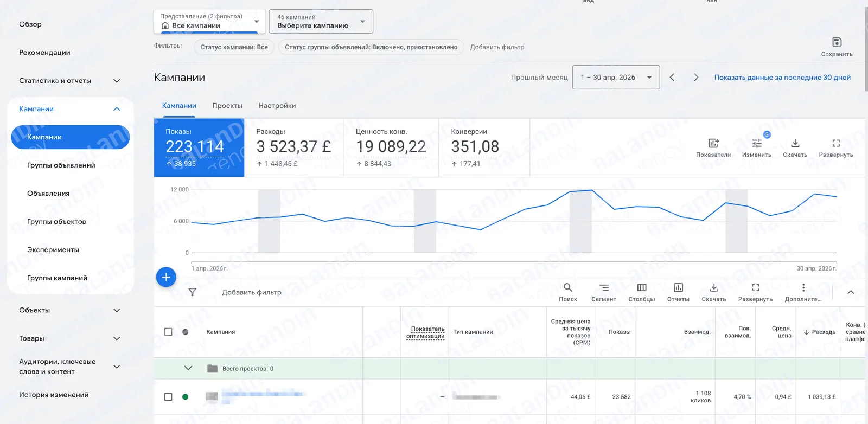Viewport: 868px width, 424px height.
Task: Expand the Товары sidebar section
Action: point(117,338)
